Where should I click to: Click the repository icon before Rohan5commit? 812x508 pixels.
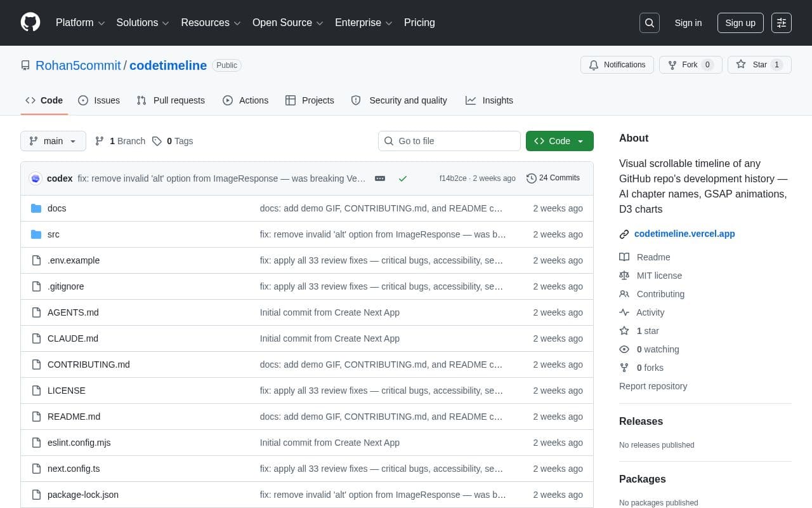click(x=25, y=65)
